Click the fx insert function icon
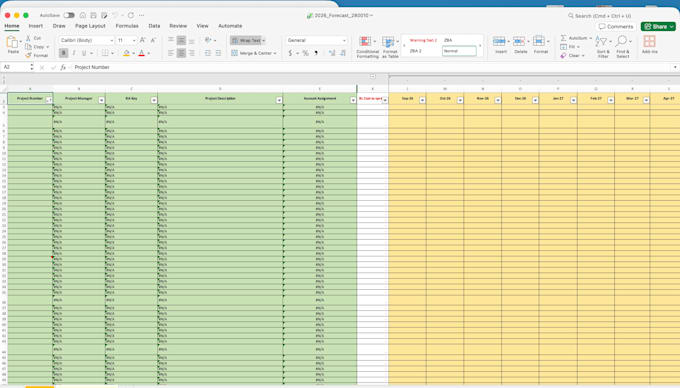This screenshot has height=388, width=680. (63, 67)
